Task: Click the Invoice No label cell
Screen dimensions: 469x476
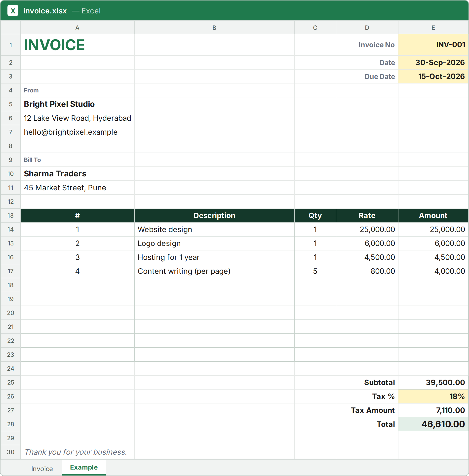Action: [367, 45]
